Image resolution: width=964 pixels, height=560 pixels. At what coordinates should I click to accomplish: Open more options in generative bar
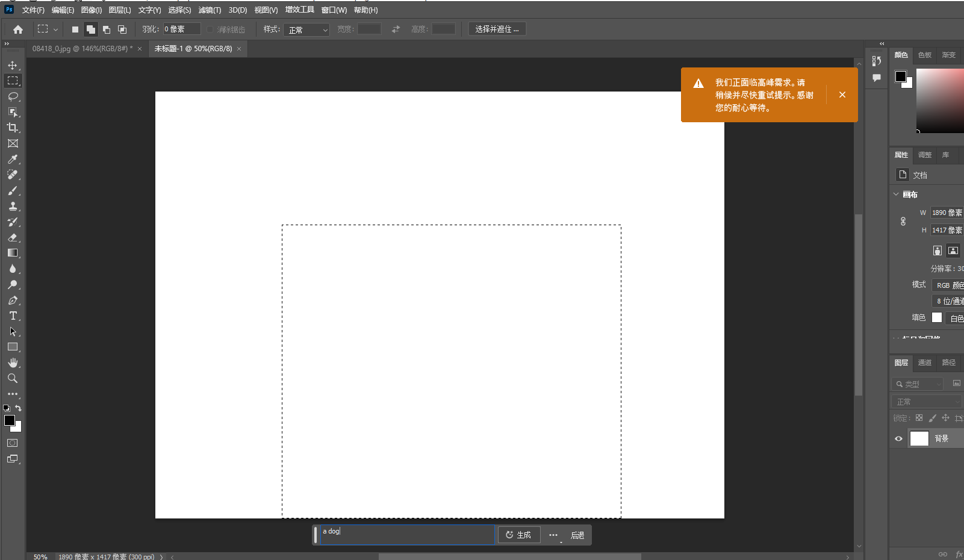tap(553, 535)
